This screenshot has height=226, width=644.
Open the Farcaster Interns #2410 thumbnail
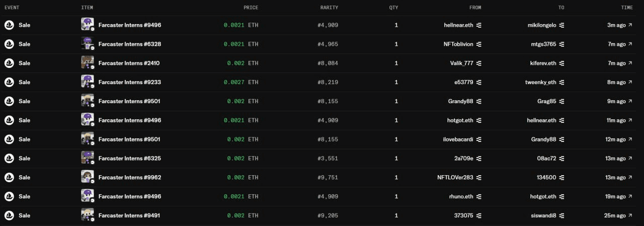pyautogui.click(x=88, y=63)
